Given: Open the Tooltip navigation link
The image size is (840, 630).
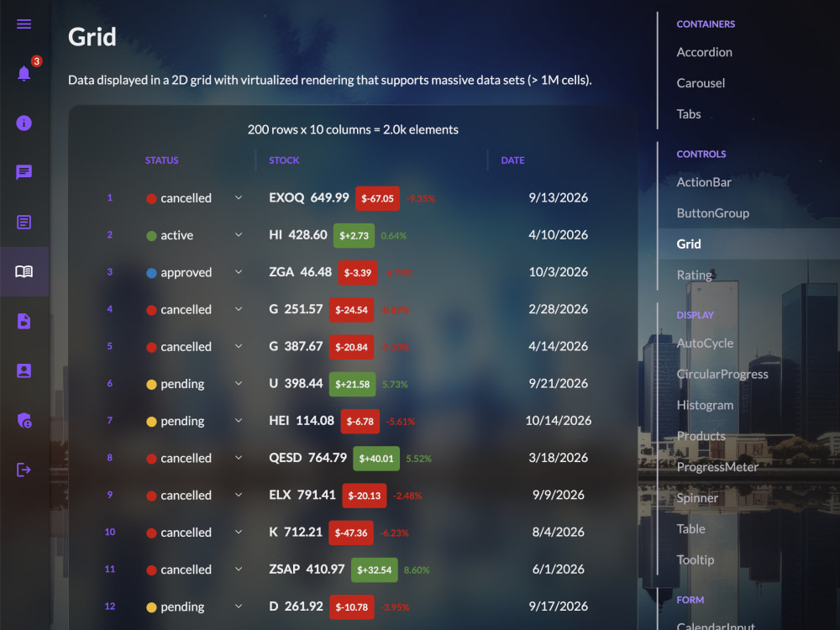Looking at the screenshot, I should click(695, 559).
